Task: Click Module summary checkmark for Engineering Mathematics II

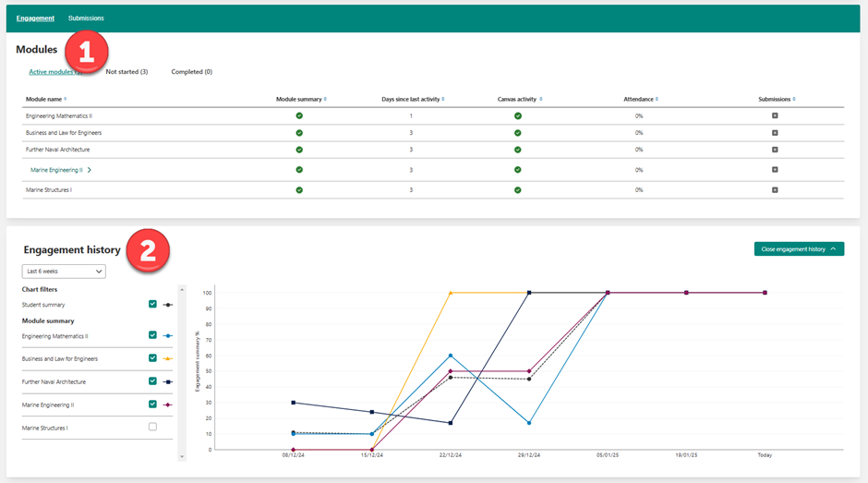Action: pos(299,115)
